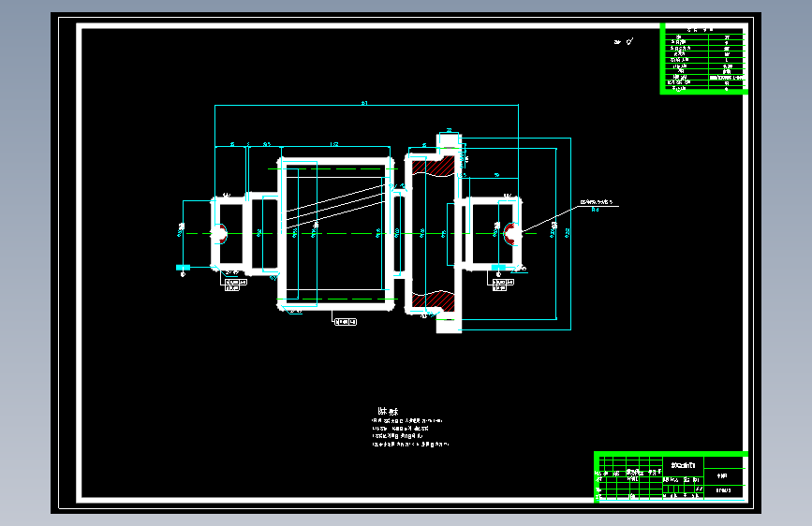The height and width of the screenshot is (526, 812).
Task: Select the gear parameter table at top right
Action: pyautogui.click(x=703, y=59)
